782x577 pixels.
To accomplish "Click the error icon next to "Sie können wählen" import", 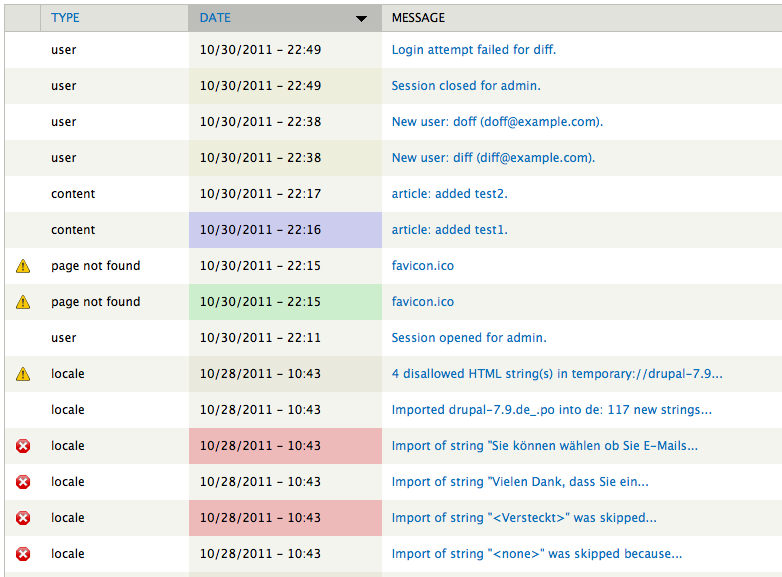I will tap(23, 446).
